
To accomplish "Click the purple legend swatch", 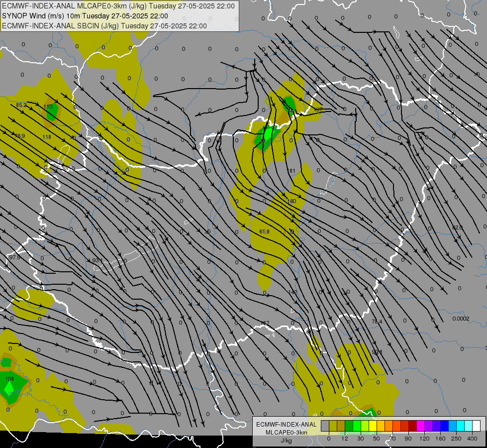I will point(429,426).
